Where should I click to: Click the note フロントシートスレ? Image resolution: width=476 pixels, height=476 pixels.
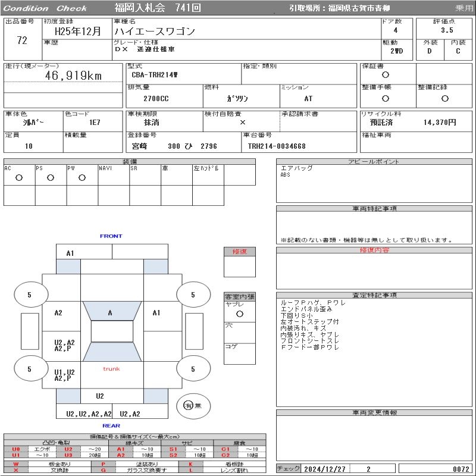[309, 341]
